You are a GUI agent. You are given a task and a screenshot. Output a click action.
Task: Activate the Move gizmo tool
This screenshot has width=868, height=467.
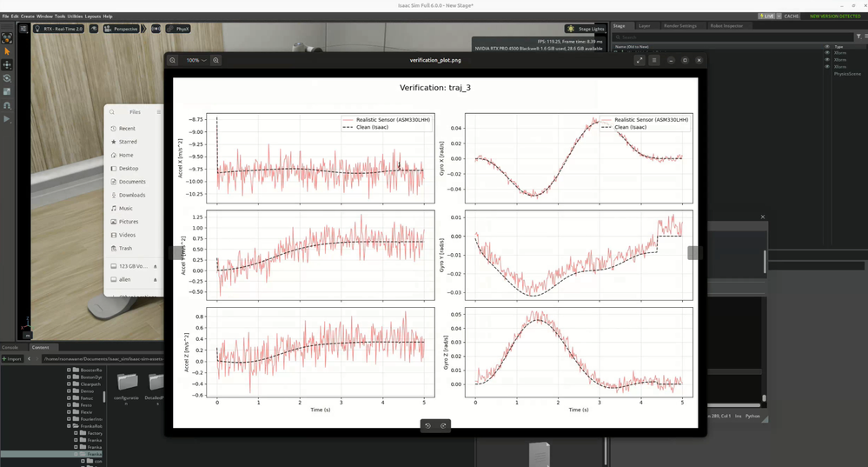pyautogui.click(x=7, y=65)
